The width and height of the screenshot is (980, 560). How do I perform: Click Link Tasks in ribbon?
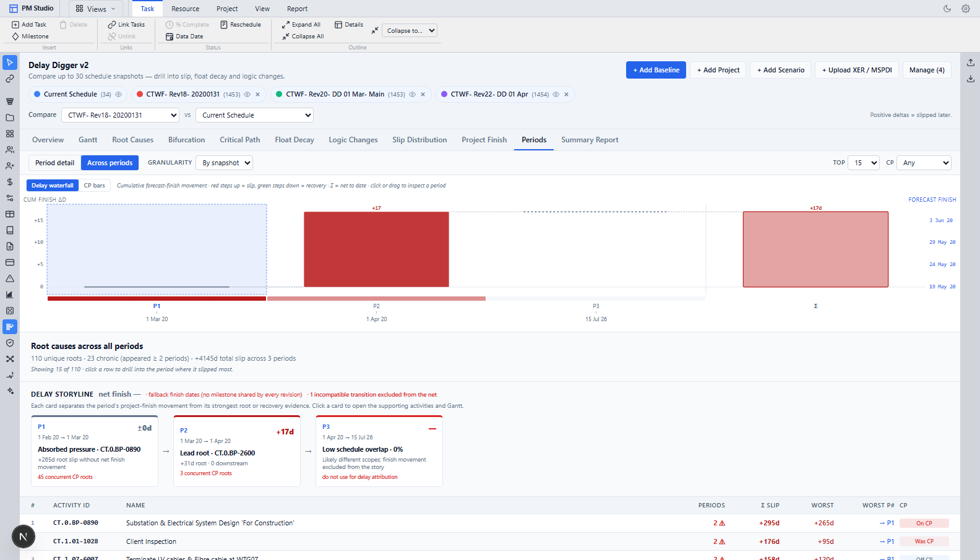click(126, 25)
